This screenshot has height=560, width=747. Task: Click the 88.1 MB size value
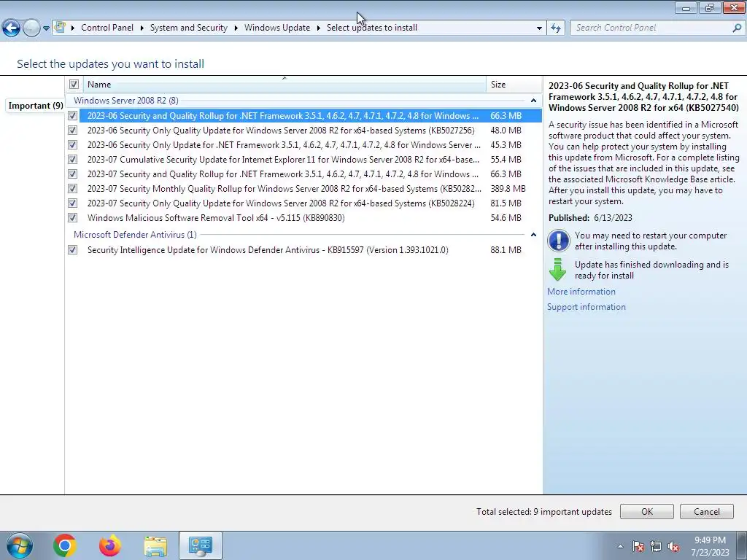506,249
